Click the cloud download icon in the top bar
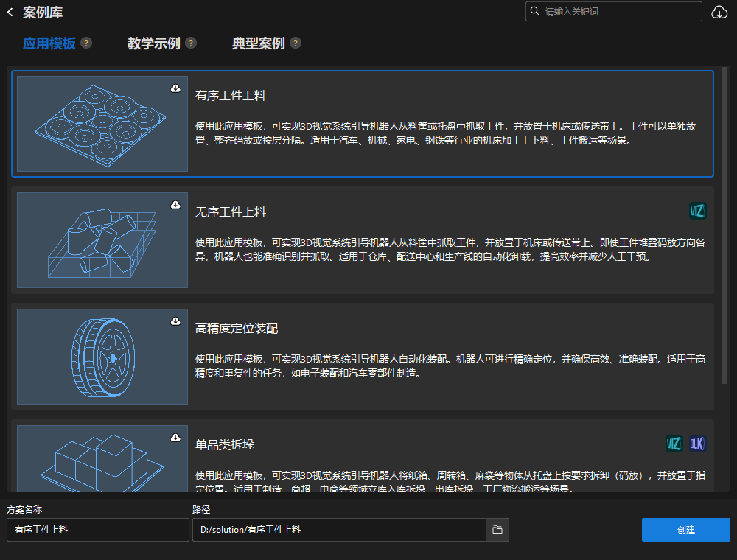Screen dimensions: 737x560 tap(719, 13)
